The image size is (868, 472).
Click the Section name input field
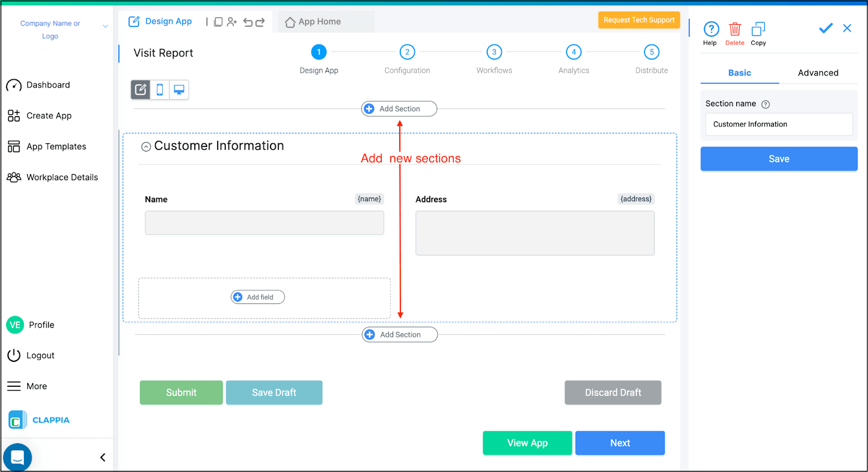[779, 124]
